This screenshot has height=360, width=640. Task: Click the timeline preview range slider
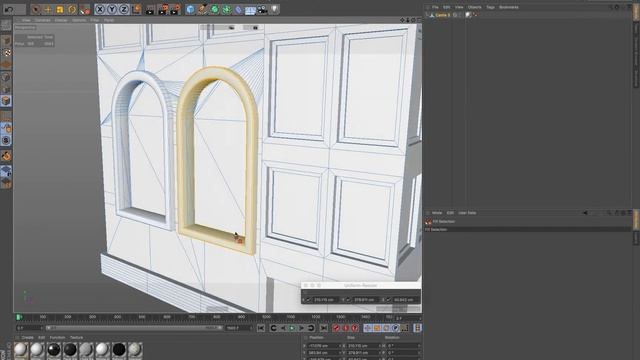pyautogui.click(x=134, y=328)
